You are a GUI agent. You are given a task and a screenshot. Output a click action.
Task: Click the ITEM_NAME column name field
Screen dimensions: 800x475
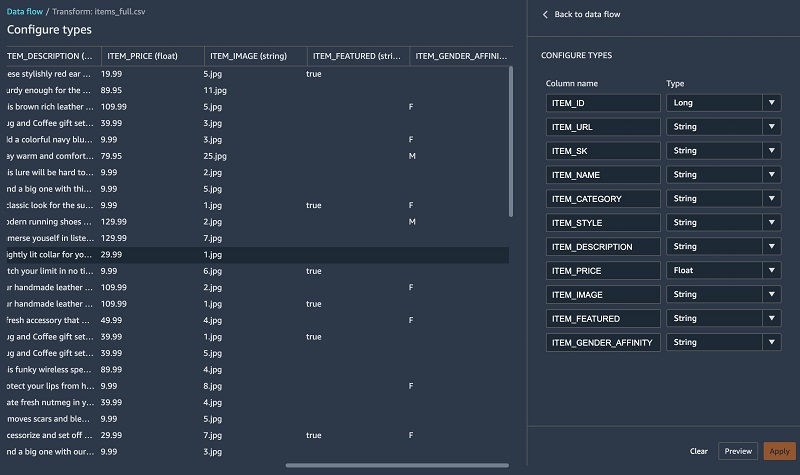(603, 175)
